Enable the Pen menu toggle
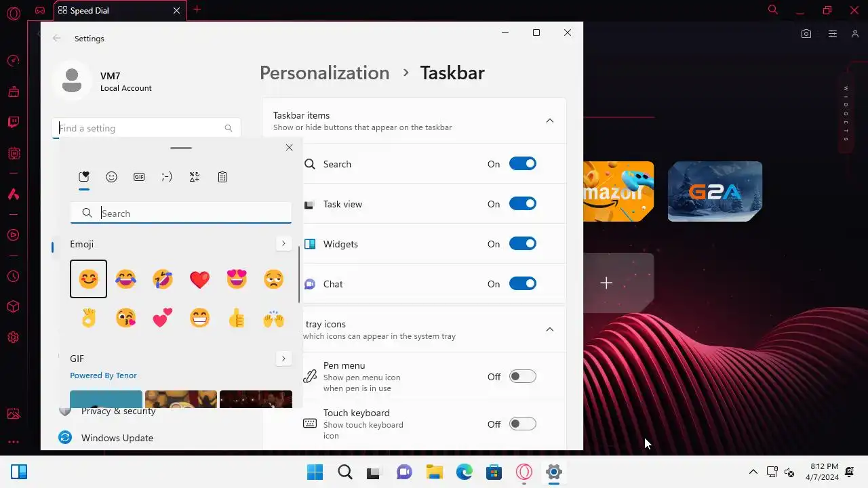868x488 pixels. (522, 376)
